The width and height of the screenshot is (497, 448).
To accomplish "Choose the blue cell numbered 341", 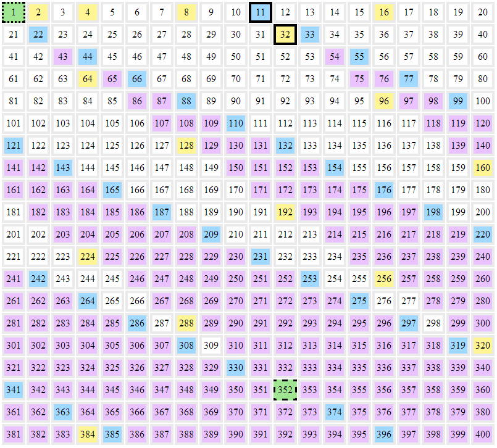I will click(14, 390).
